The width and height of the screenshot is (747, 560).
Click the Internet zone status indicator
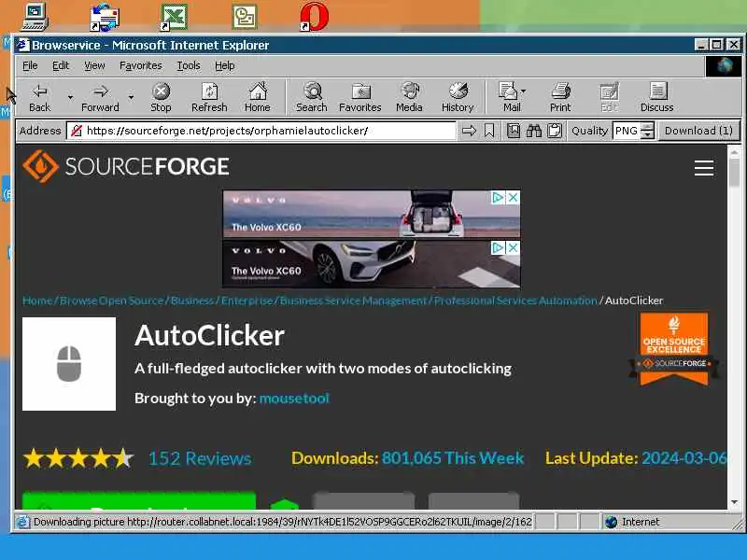click(x=634, y=522)
